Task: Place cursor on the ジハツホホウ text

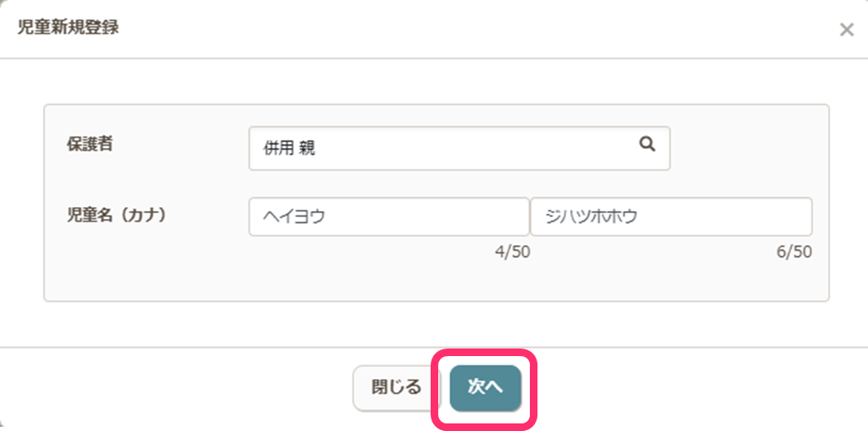Action: [590, 217]
